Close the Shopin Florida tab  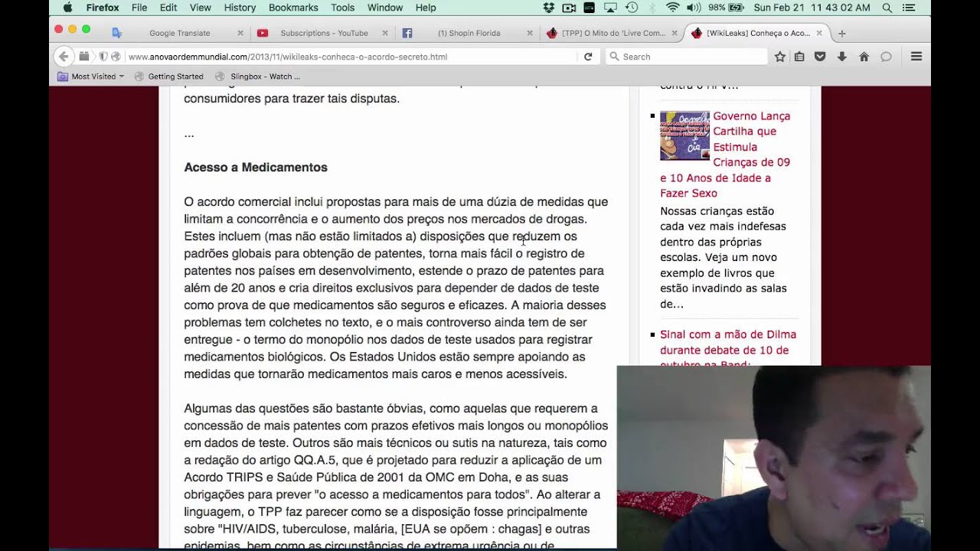[x=530, y=33]
